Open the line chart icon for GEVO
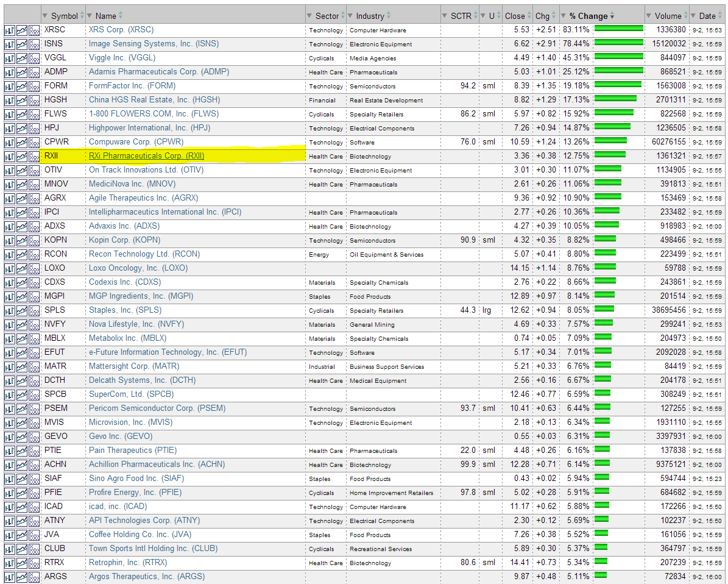This screenshot has width=728, height=584. pyautogui.click(x=22, y=437)
